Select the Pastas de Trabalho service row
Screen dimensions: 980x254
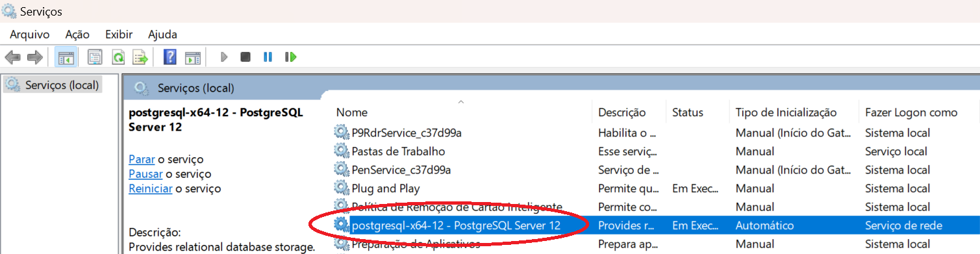pos(655,151)
